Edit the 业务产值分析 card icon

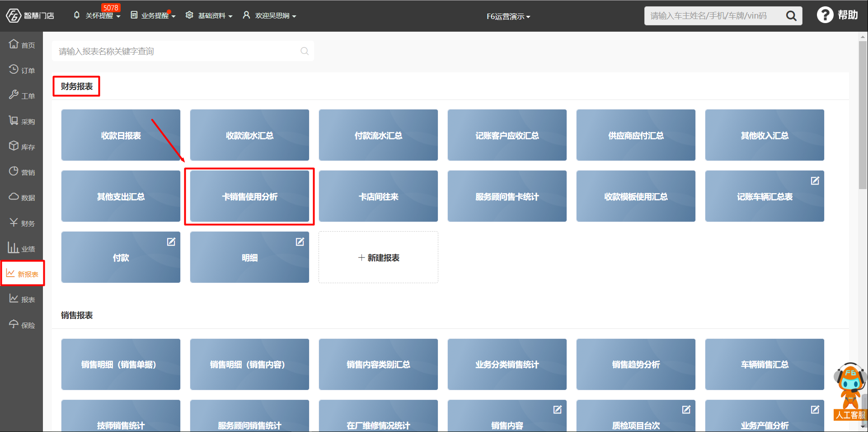(815, 409)
